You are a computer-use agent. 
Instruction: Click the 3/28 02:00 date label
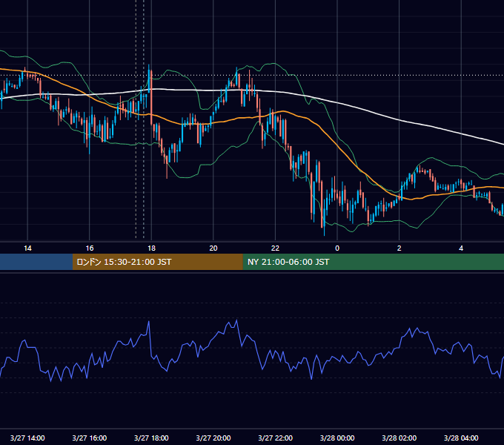pyautogui.click(x=399, y=438)
